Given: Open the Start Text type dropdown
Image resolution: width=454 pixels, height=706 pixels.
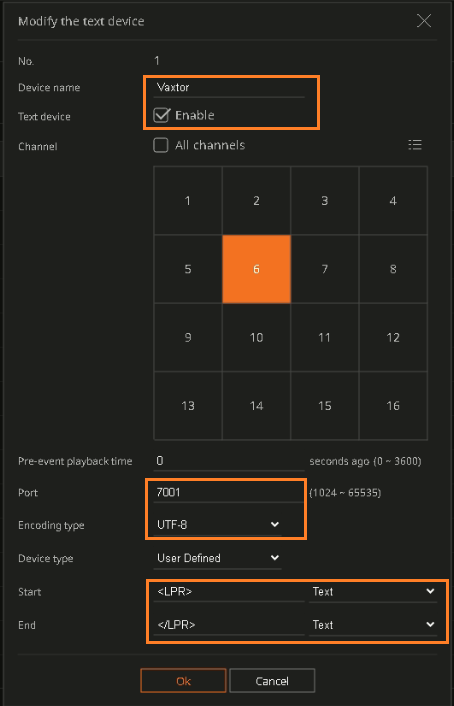Looking at the screenshot, I should coord(373,592).
